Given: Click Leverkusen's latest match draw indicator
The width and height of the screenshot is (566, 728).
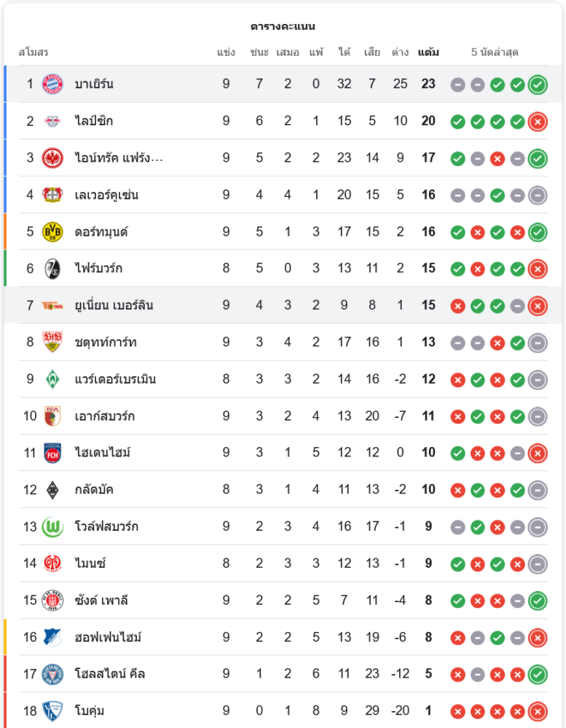Looking at the screenshot, I should (x=538, y=195).
